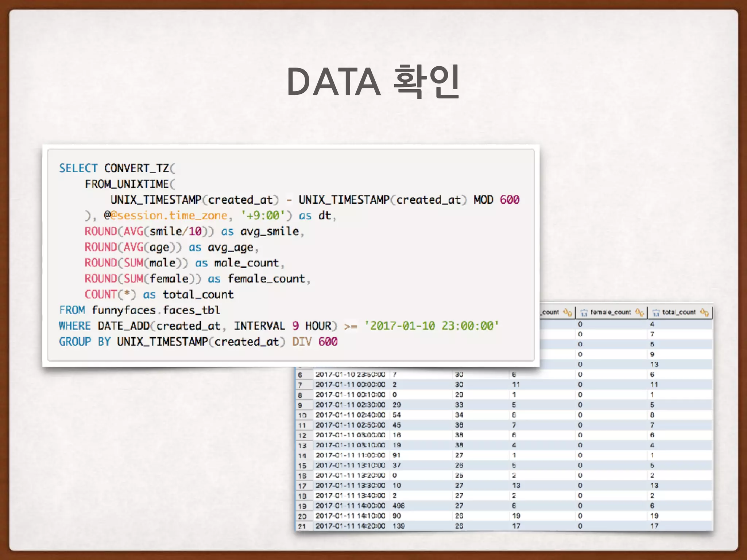
Task: Click date cell 2017-01-11 02:30:00
Action: click(350, 405)
